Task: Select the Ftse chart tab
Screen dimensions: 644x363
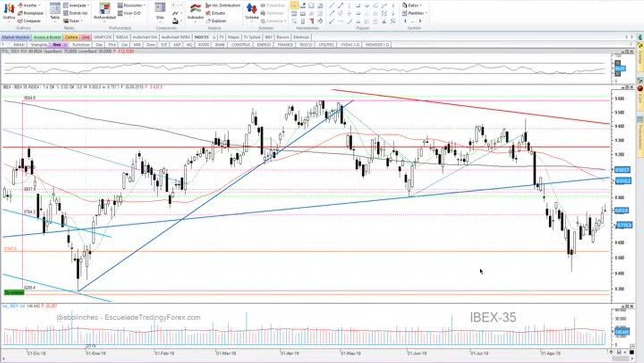Action: 113,44
